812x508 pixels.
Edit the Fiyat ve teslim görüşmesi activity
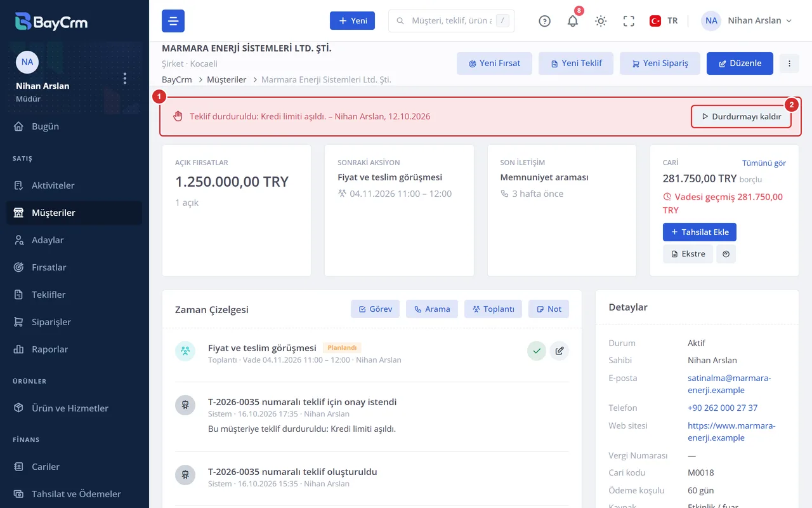pos(559,351)
